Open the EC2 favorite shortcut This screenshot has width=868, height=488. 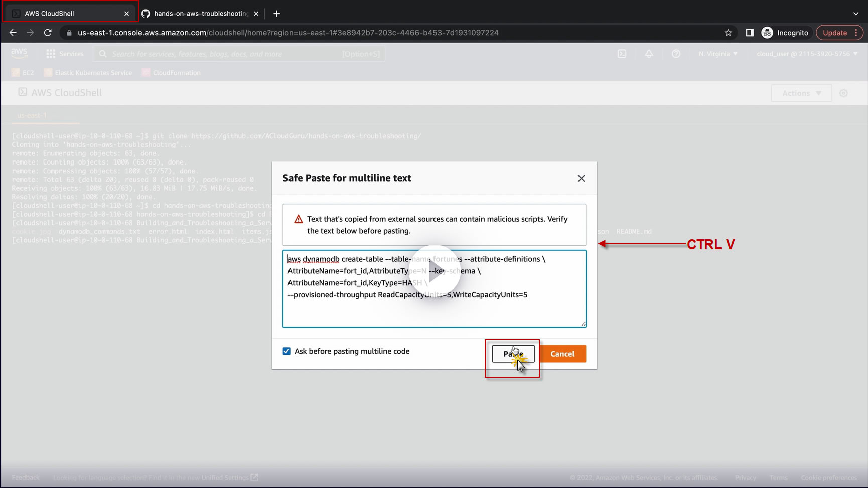point(23,73)
